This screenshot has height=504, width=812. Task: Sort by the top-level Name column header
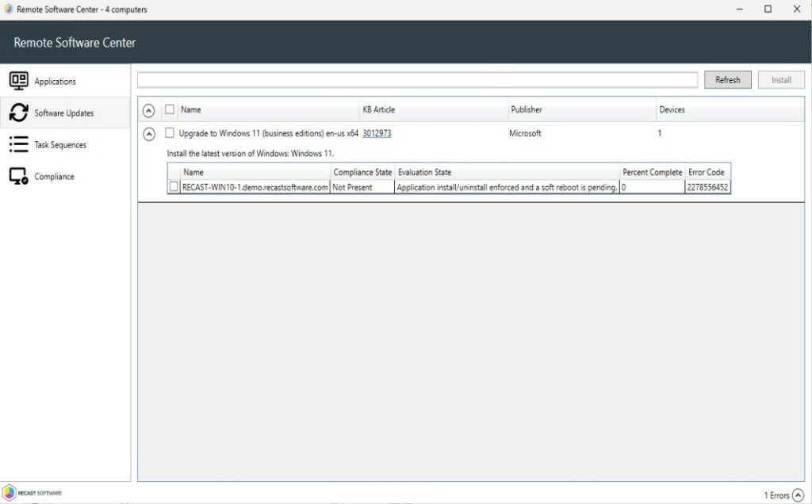(x=268, y=109)
